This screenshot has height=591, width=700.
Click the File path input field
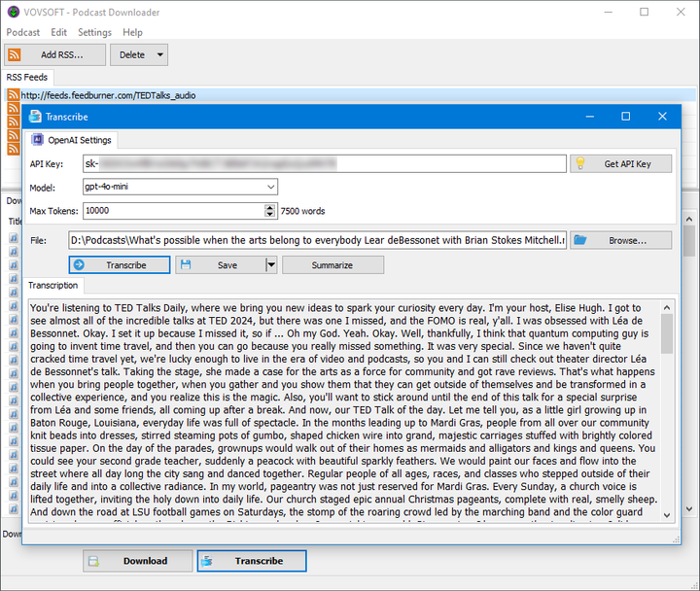point(317,240)
